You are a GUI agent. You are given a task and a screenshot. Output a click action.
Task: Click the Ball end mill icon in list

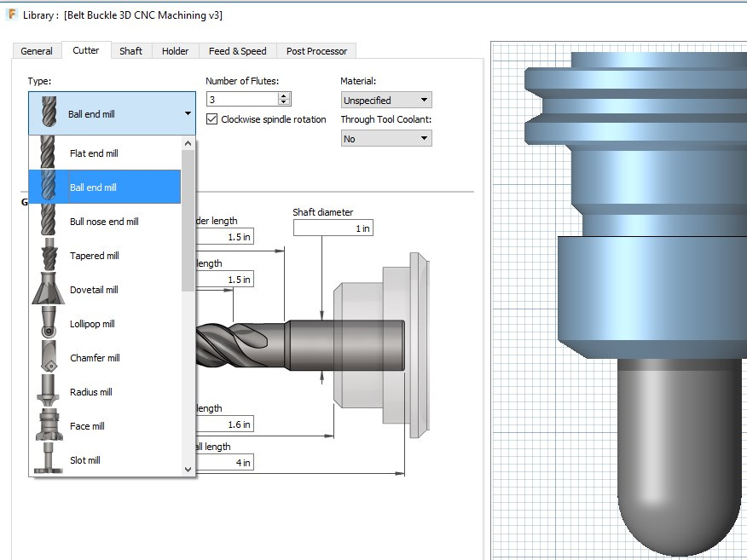click(48, 187)
